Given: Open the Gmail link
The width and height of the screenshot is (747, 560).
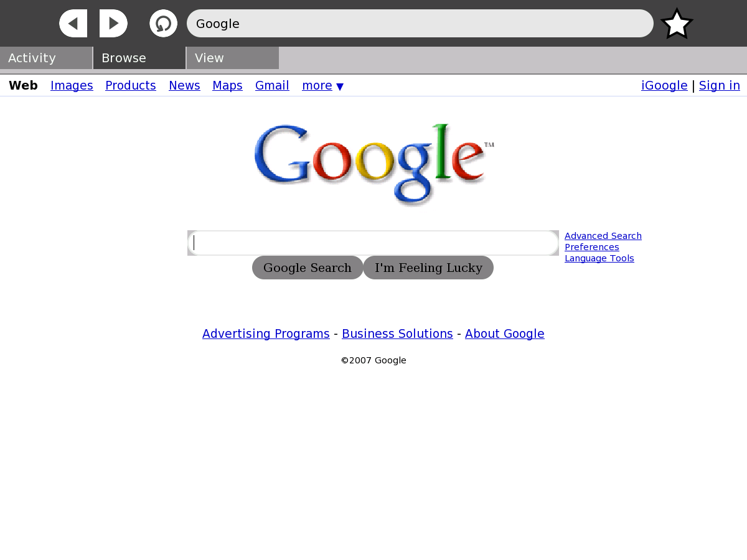Looking at the screenshot, I should [x=272, y=85].
